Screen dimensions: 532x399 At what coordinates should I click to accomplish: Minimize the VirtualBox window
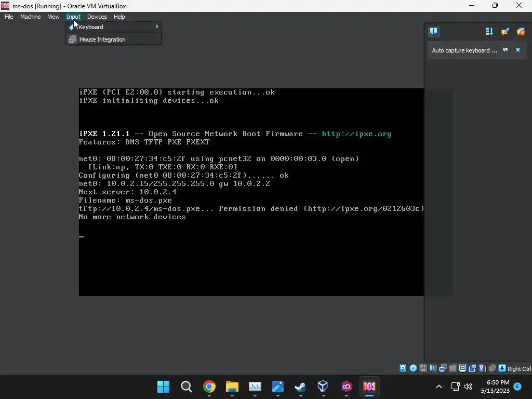coord(472,6)
